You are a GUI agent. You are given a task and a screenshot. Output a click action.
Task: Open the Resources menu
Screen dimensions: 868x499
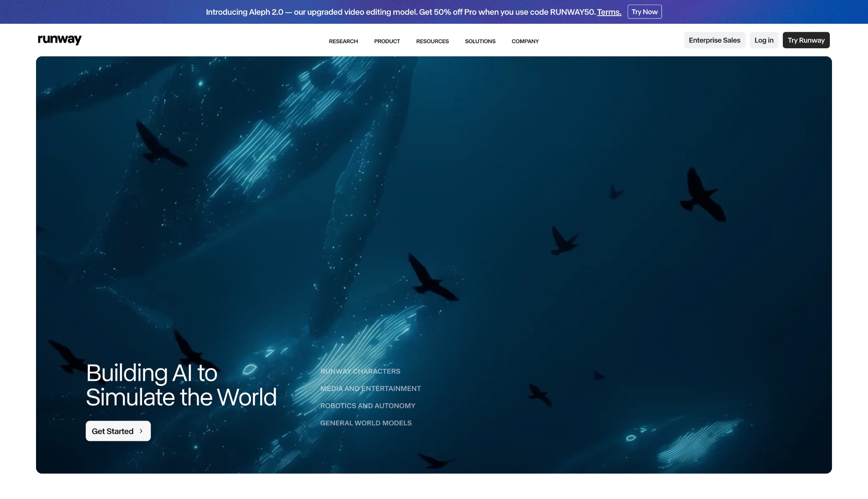click(432, 41)
